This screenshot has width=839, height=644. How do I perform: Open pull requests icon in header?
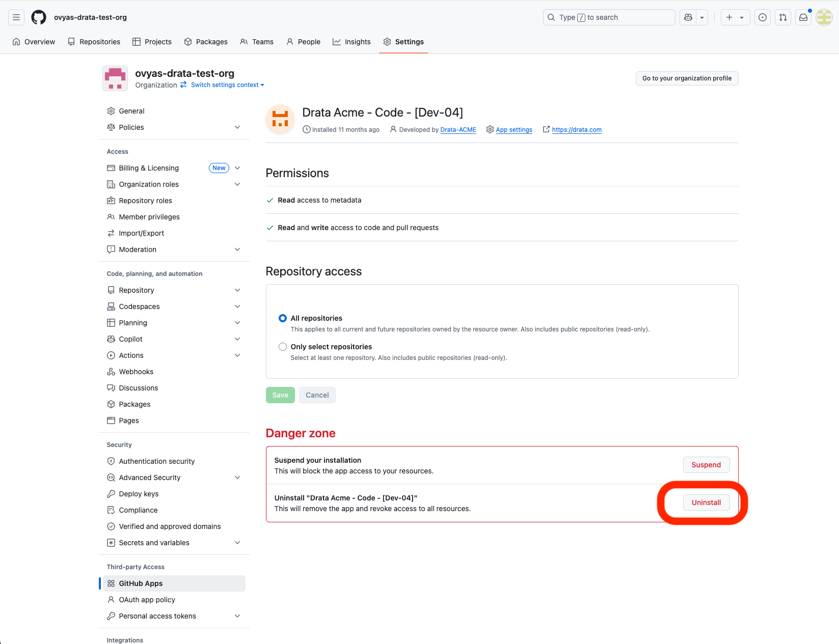pyautogui.click(x=783, y=17)
